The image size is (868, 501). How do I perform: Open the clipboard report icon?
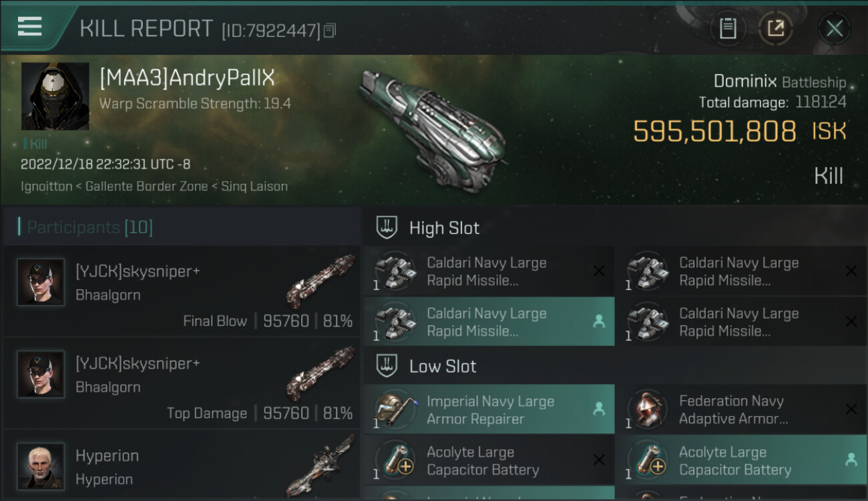[x=728, y=29]
